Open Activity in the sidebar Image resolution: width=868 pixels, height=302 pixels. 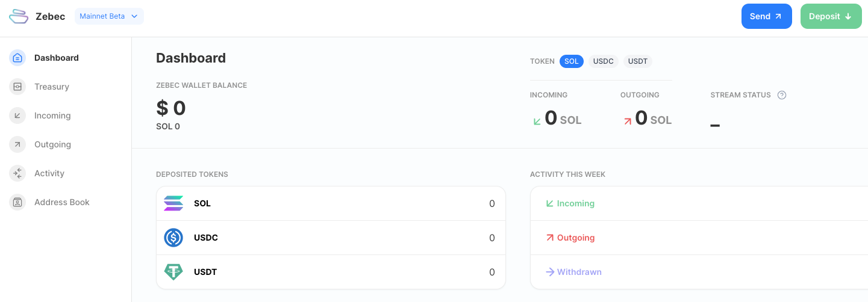(x=49, y=173)
